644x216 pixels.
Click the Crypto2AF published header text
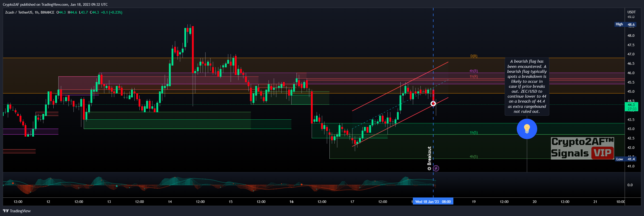tap(55, 4)
